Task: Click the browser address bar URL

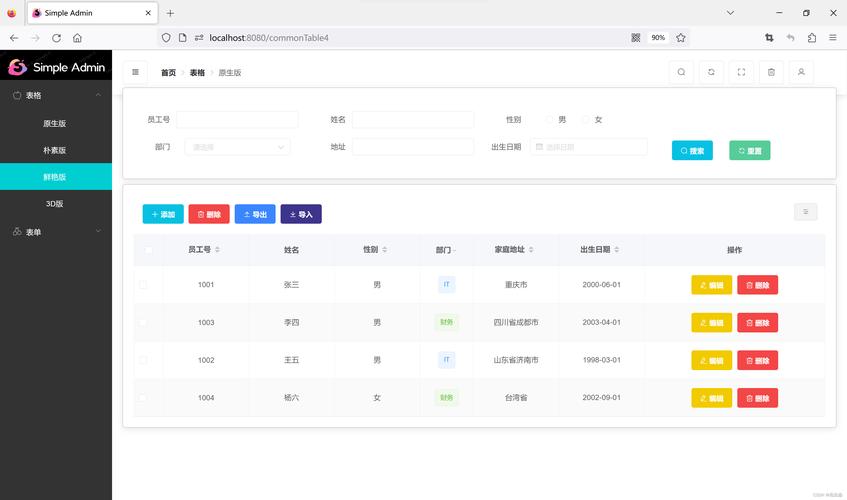Action: coord(269,38)
